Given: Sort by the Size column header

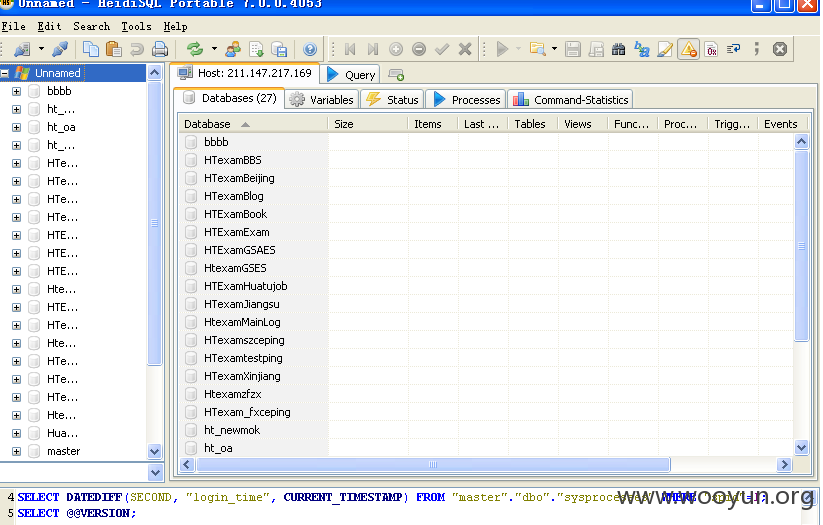Looking at the screenshot, I should [368, 124].
